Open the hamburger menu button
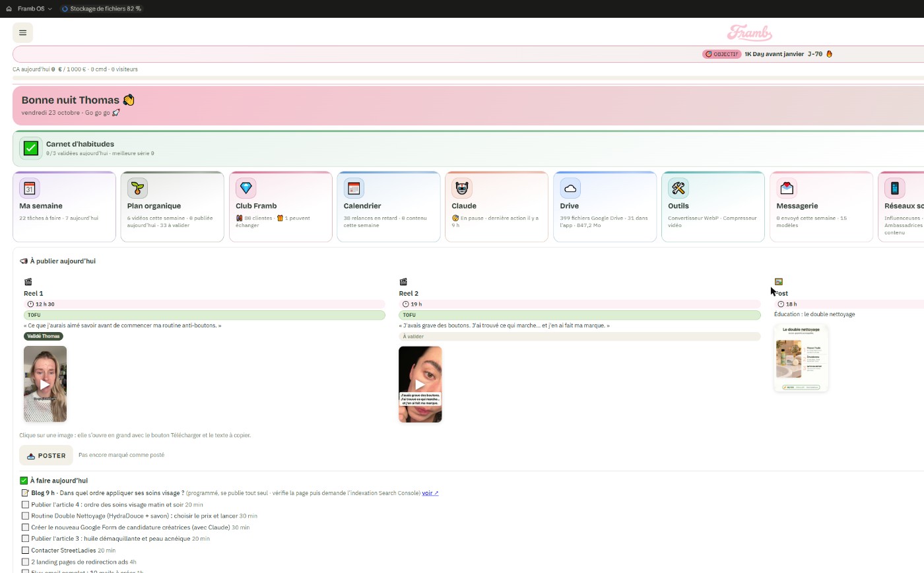 coord(22,32)
